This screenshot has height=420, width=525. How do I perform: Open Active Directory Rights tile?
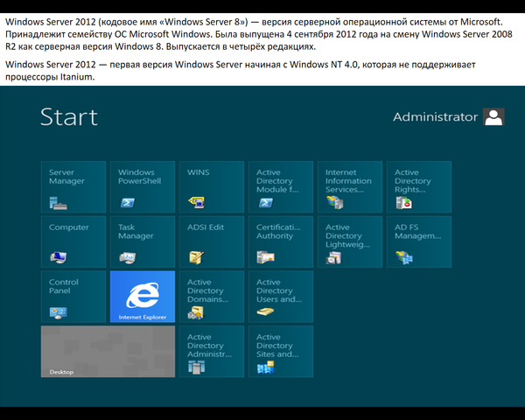tap(418, 187)
